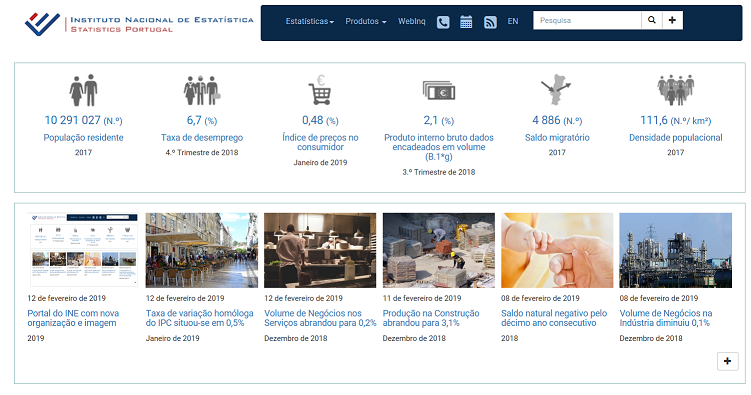Click the '11 de fevereiro de 2019' date

point(421,298)
